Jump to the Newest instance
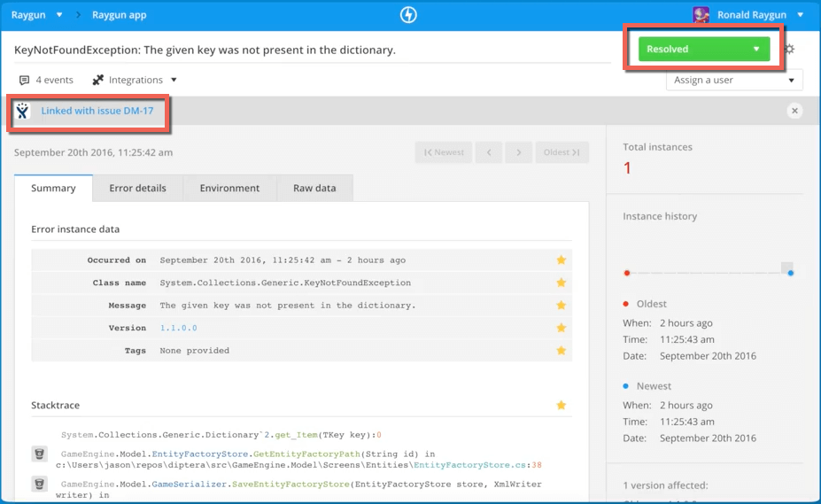821x504 pixels. [x=444, y=152]
